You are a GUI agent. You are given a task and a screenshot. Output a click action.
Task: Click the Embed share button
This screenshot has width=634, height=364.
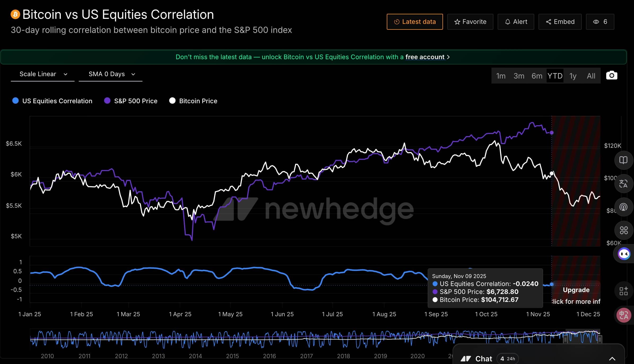(560, 22)
